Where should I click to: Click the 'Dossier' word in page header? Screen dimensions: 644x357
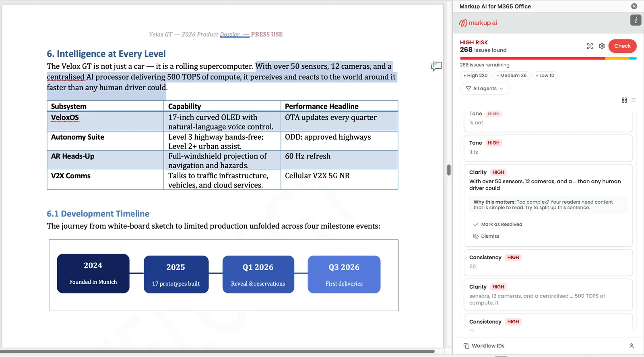tap(230, 35)
